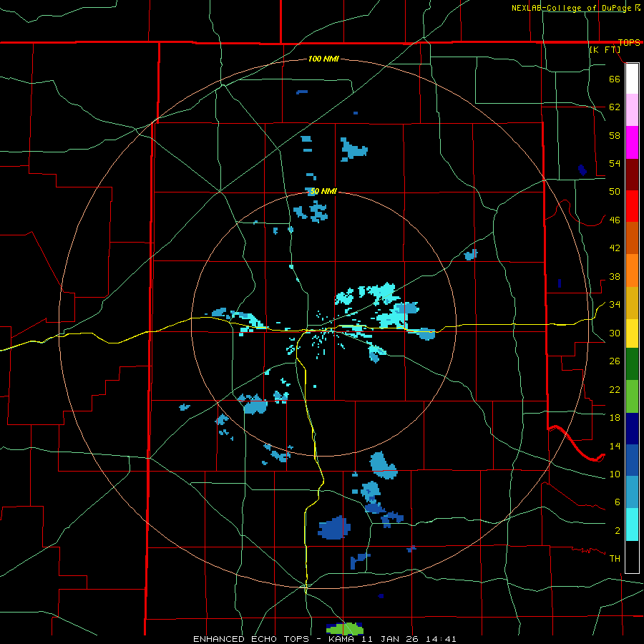
Task: Click the 'TOPS' legend title
Action: click(629, 43)
